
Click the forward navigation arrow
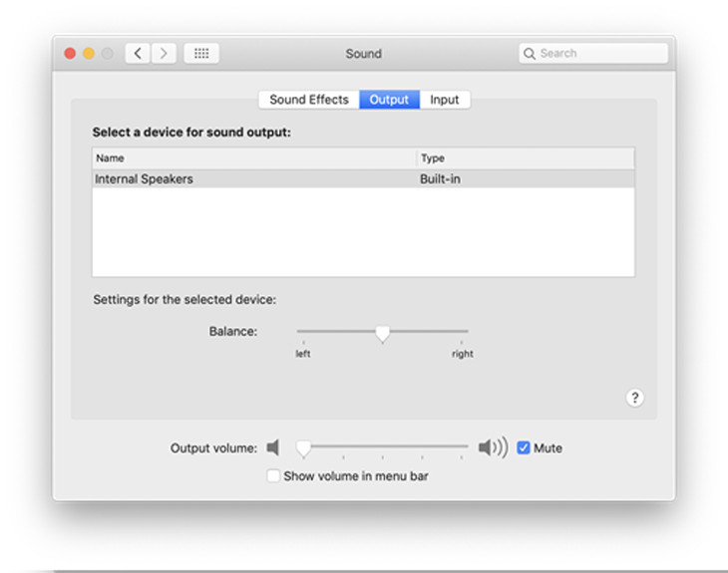point(164,54)
